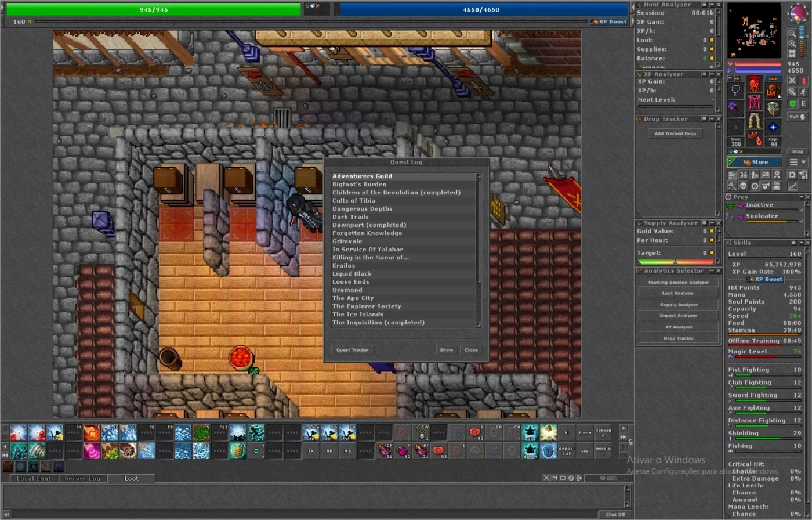Zoom in the minimap
812x520 pixels.
[x=792, y=44]
